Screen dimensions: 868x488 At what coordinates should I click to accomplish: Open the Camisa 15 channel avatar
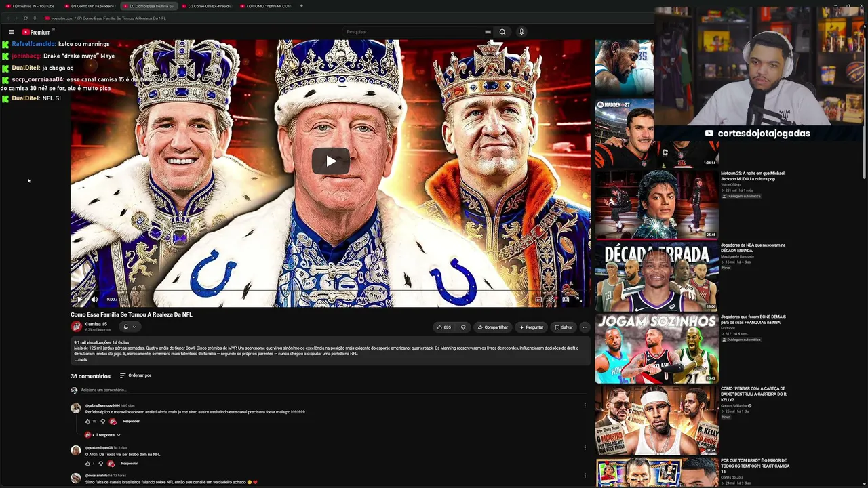[77, 327]
